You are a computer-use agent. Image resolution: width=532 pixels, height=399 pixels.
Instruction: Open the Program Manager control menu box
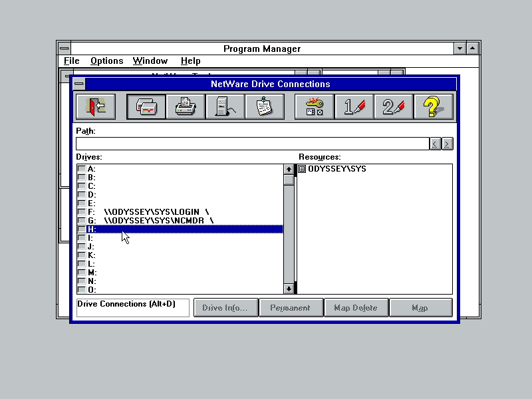(x=64, y=48)
